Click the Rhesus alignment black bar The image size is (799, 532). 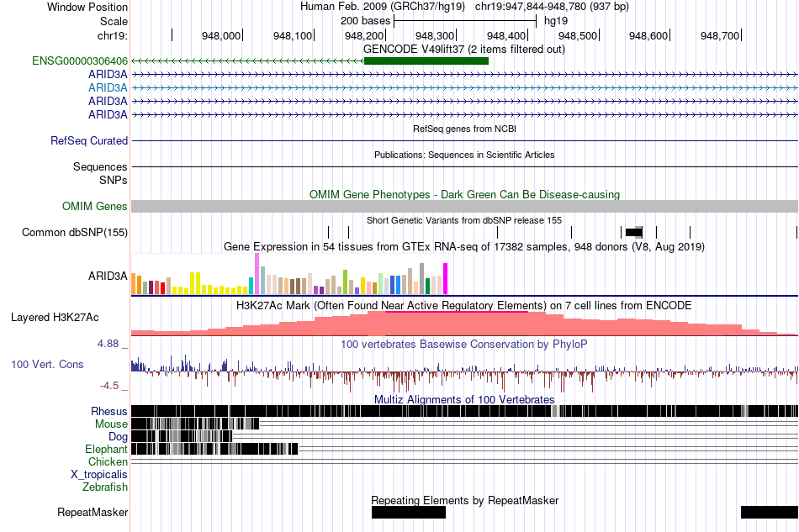pos(464,411)
